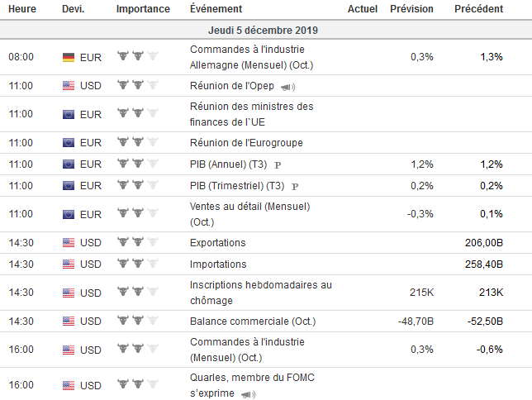The width and height of the screenshot is (532, 400).
Task: Click the German flag icon at 08:00
Action: 69,57
